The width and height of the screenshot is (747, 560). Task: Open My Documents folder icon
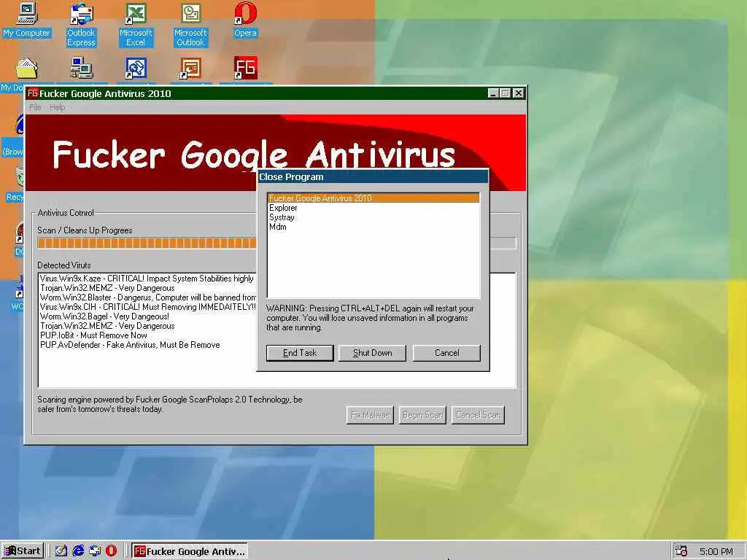27,69
